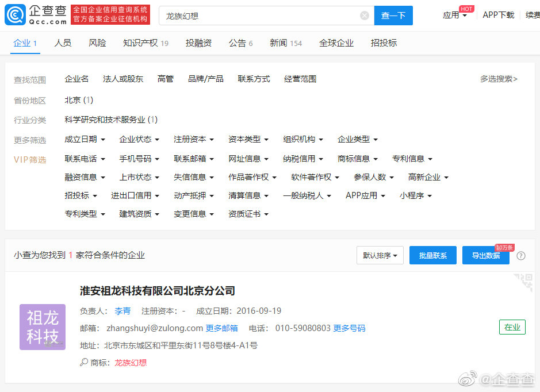Switch to the 招投标 tab

(x=384, y=43)
